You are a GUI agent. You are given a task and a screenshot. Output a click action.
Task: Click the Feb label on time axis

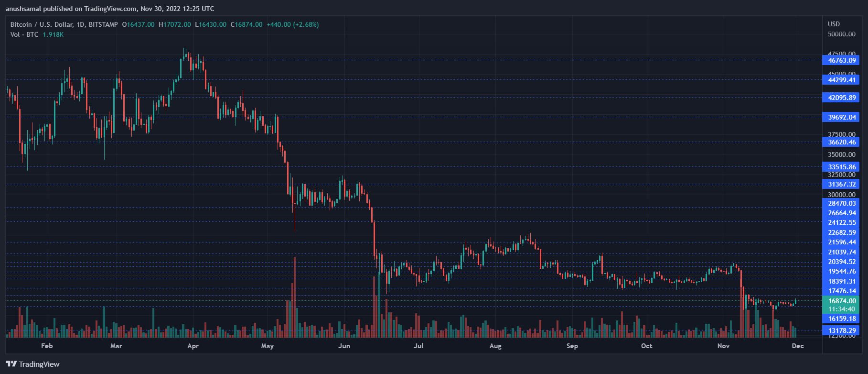pyautogui.click(x=47, y=346)
